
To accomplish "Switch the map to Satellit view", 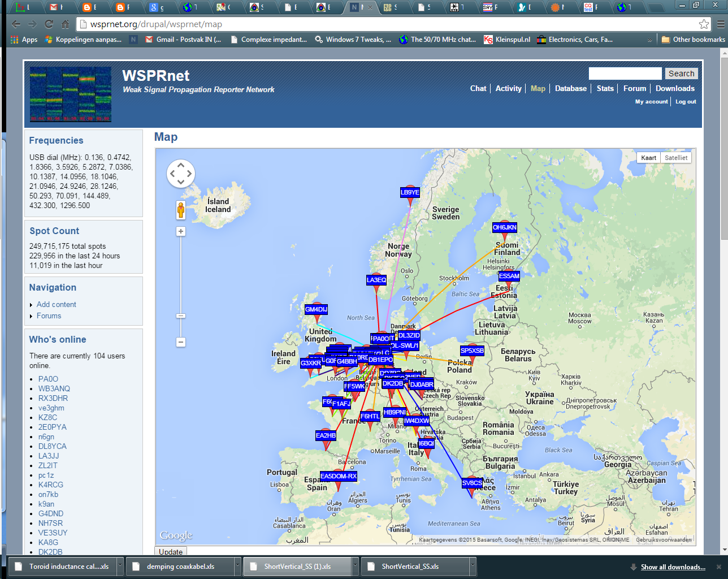I will 676,157.
